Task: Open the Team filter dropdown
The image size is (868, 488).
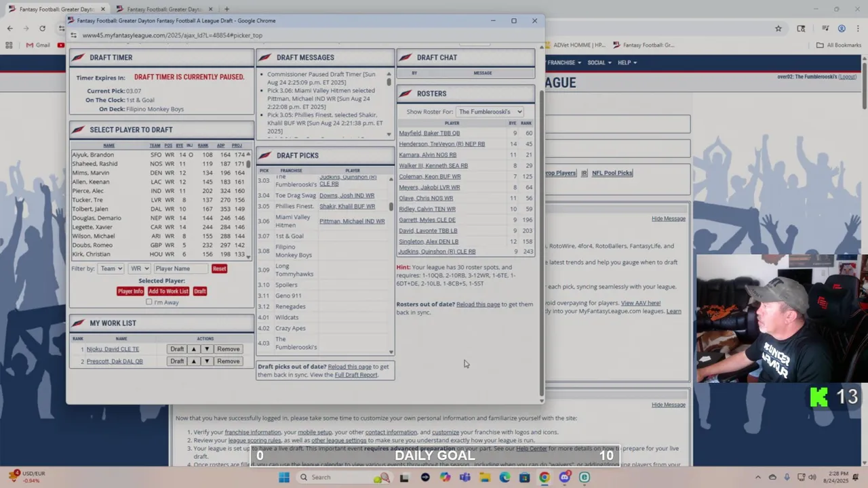Action: 110,268
